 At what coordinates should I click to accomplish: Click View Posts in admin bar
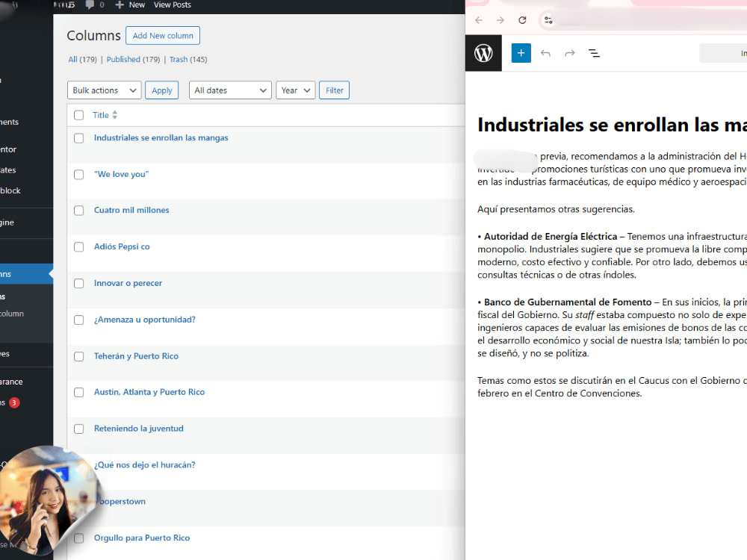(172, 4)
